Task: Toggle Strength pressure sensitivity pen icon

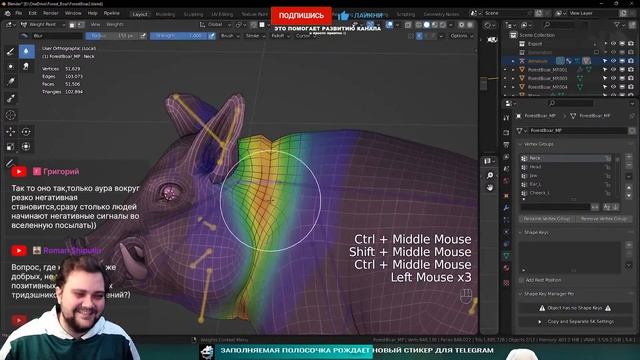Action: [x=211, y=36]
